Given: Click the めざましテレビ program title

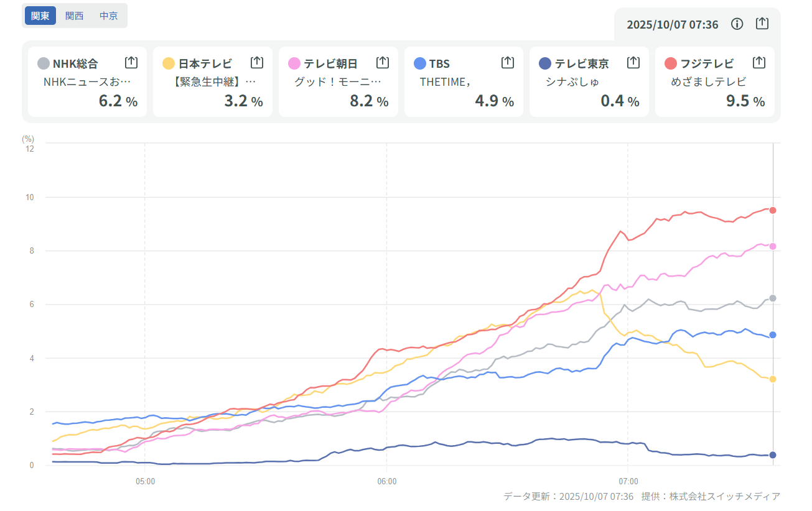Looking at the screenshot, I should [x=709, y=81].
